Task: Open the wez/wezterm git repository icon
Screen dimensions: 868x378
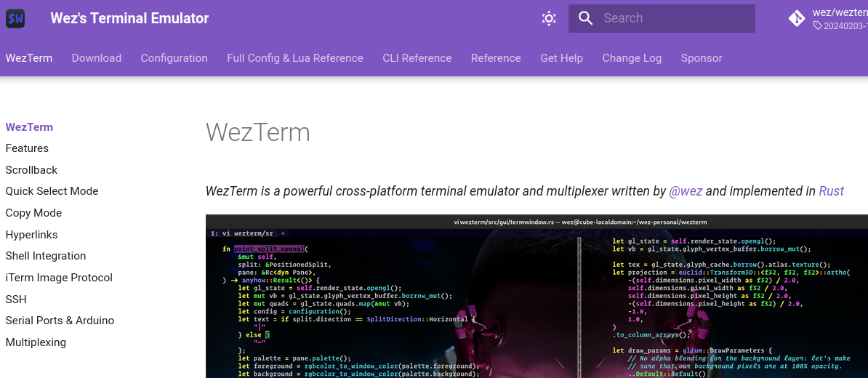Action: pos(797,19)
